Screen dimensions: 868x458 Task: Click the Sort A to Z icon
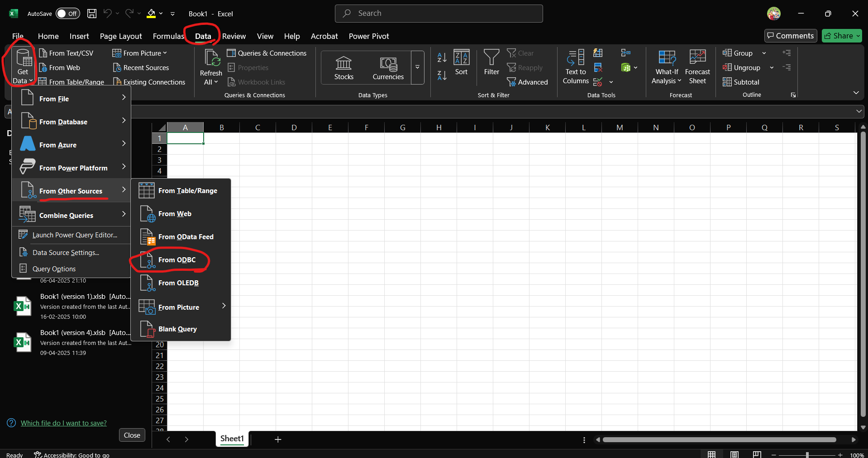[x=442, y=57]
